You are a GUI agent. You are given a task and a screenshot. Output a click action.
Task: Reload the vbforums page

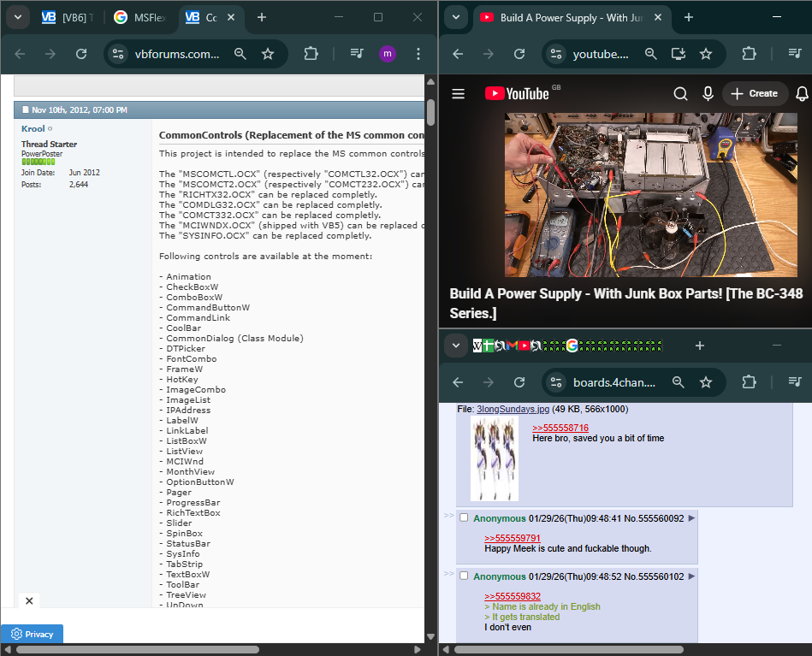pos(81,54)
